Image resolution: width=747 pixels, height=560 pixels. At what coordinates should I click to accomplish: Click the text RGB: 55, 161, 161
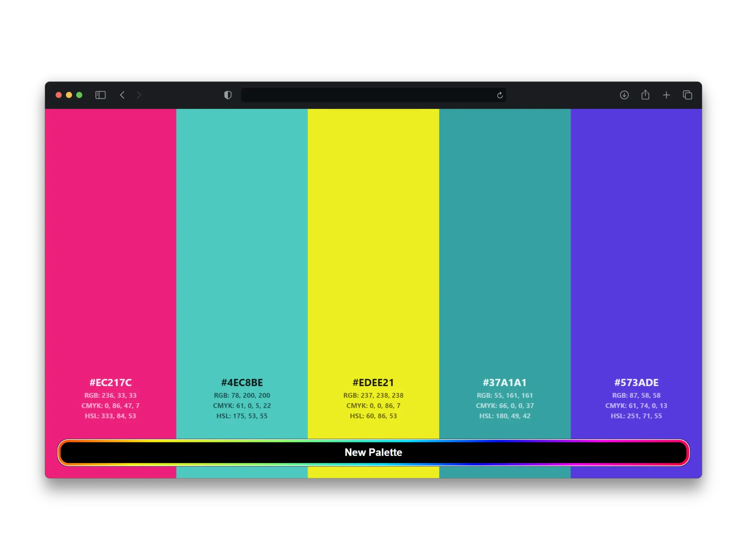[x=505, y=395]
